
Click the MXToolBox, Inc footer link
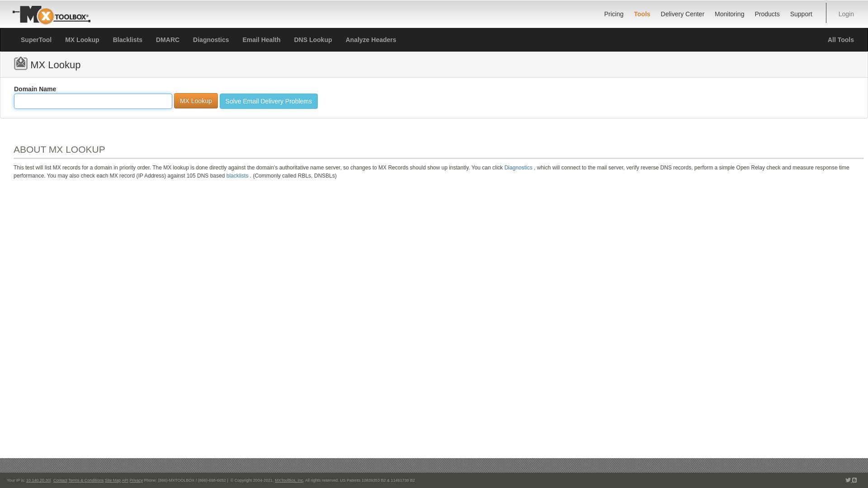[x=289, y=480]
